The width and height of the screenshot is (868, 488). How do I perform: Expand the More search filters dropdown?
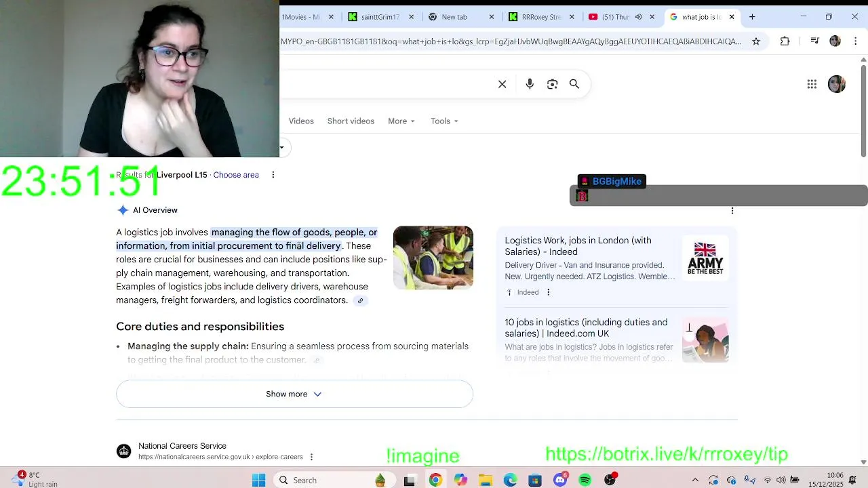tap(401, 121)
